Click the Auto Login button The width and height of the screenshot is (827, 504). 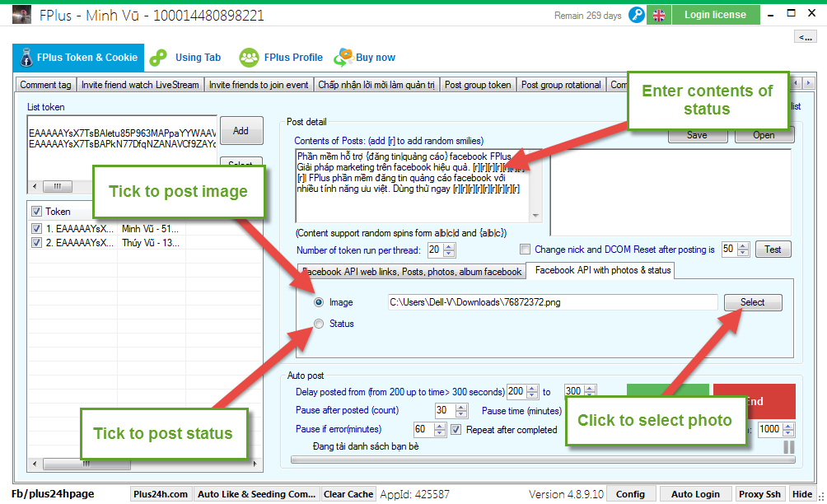(x=695, y=494)
